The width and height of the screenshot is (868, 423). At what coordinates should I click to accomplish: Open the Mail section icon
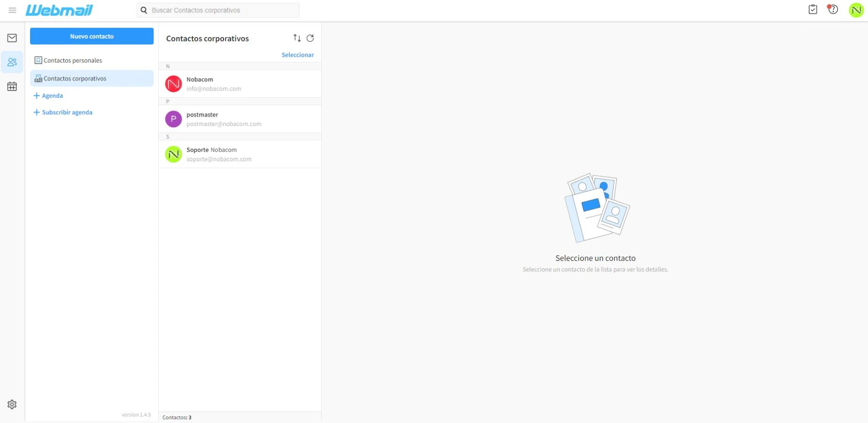pyautogui.click(x=12, y=38)
